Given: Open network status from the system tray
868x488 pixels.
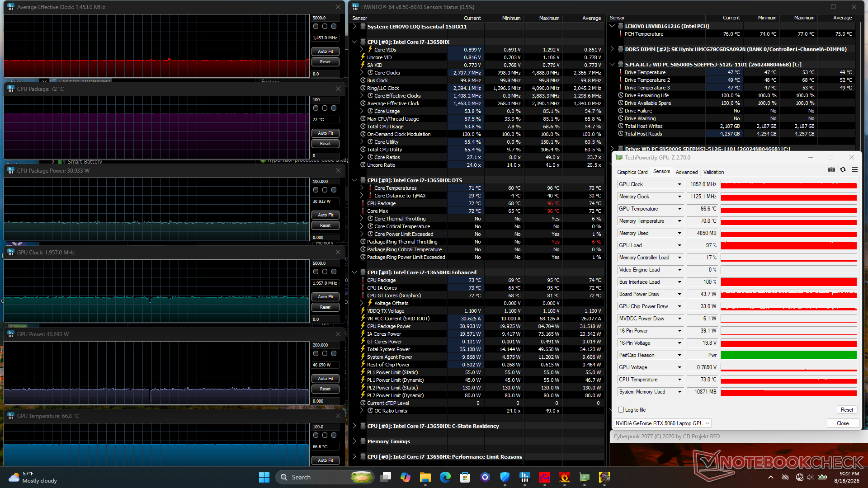Looking at the screenshot, I should 799,477.
